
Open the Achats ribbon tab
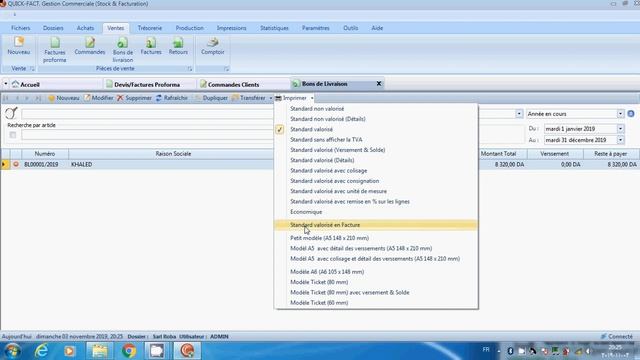point(85,28)
